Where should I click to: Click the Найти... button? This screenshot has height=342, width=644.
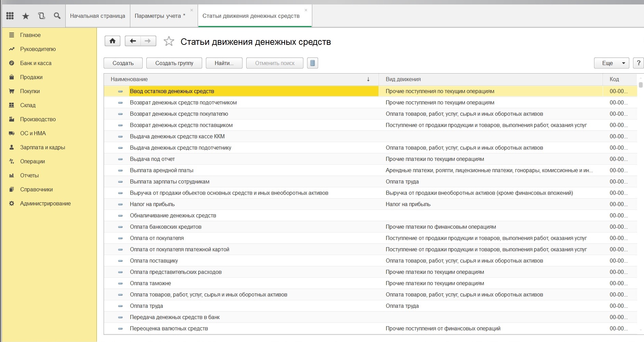(224, 63)
